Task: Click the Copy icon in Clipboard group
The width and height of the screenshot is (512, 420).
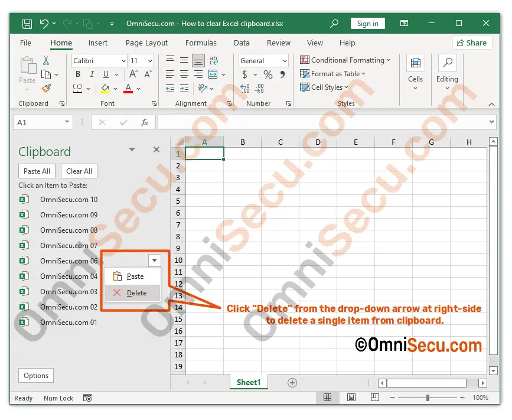Action: pos(46,75)
